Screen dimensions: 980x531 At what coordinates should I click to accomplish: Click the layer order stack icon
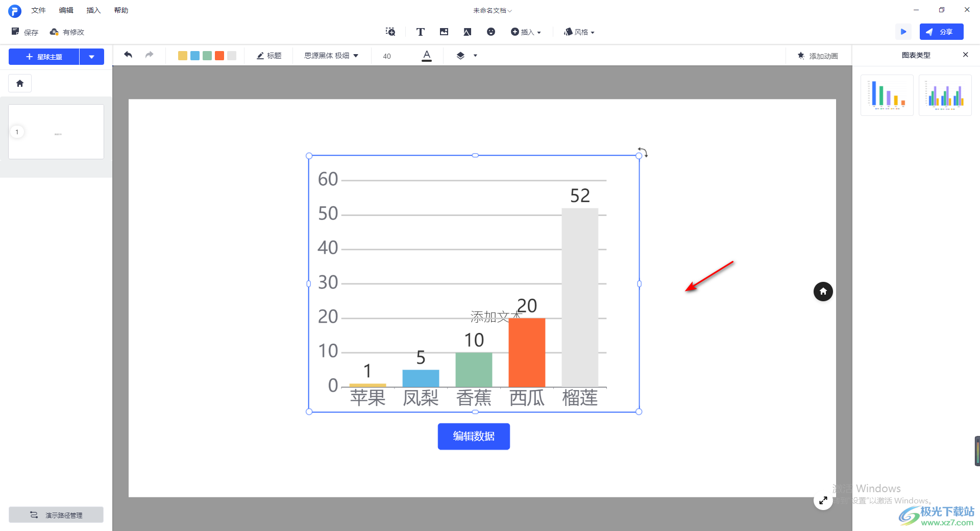pyautogui.click(x=460, y=56)
